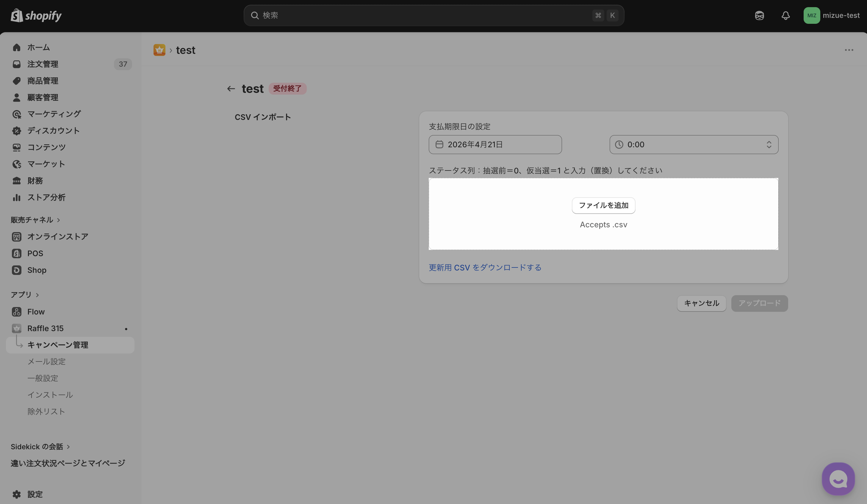Screen dimensions: 867x504
Task: Open the Sidekick assistant icon
Action: click(759, 15)
